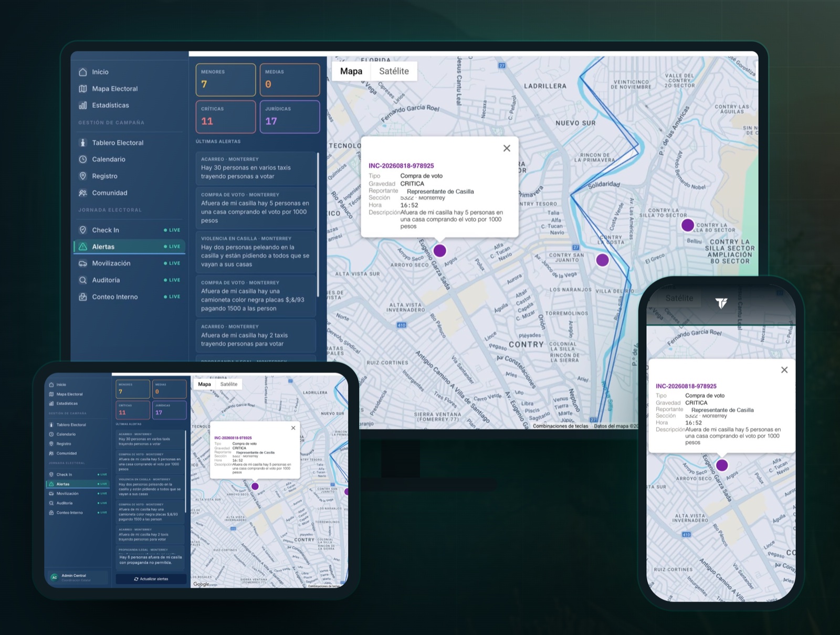
Task: Open Propaganda Ilegal alert card on the tablet
Action: pos(151,558)
